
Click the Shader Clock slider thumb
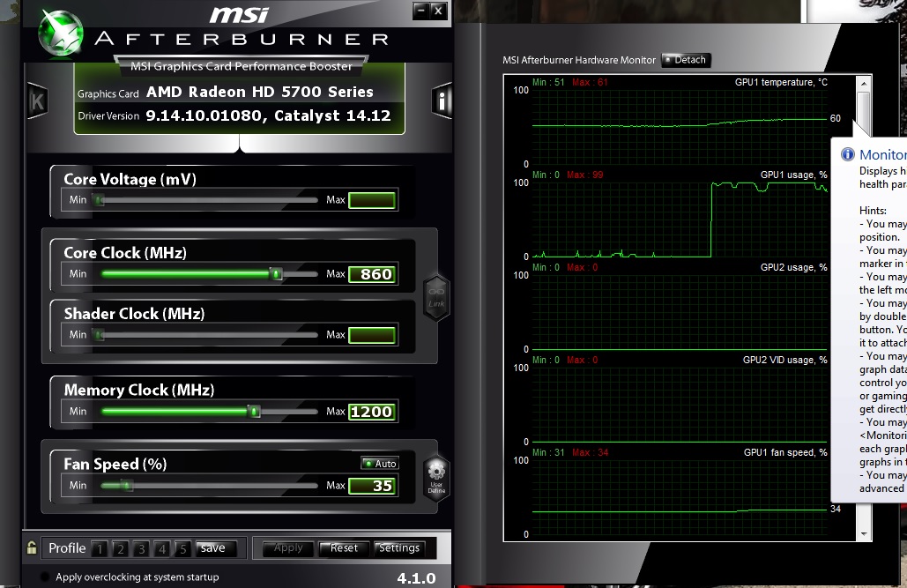coord(100,334)
